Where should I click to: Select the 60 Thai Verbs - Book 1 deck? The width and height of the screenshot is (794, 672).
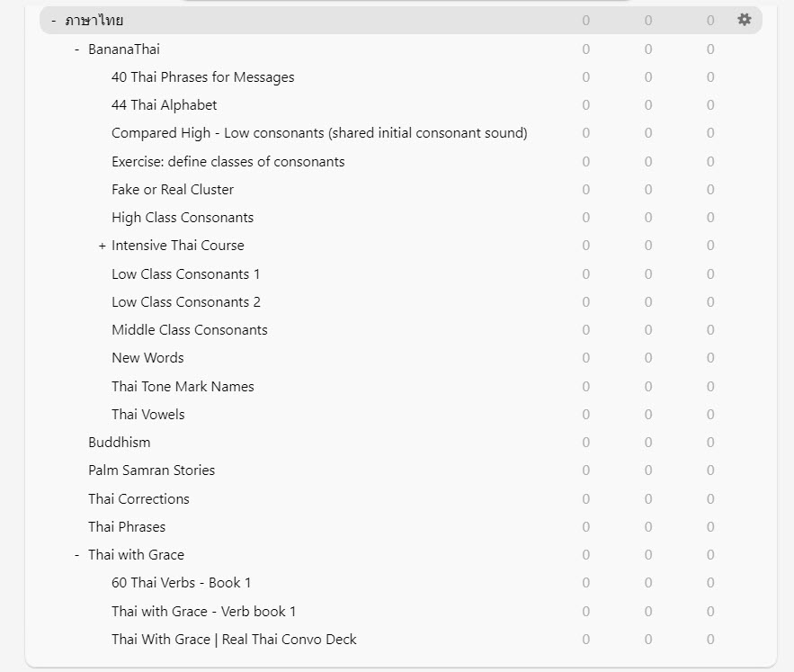tap(181, 583)
